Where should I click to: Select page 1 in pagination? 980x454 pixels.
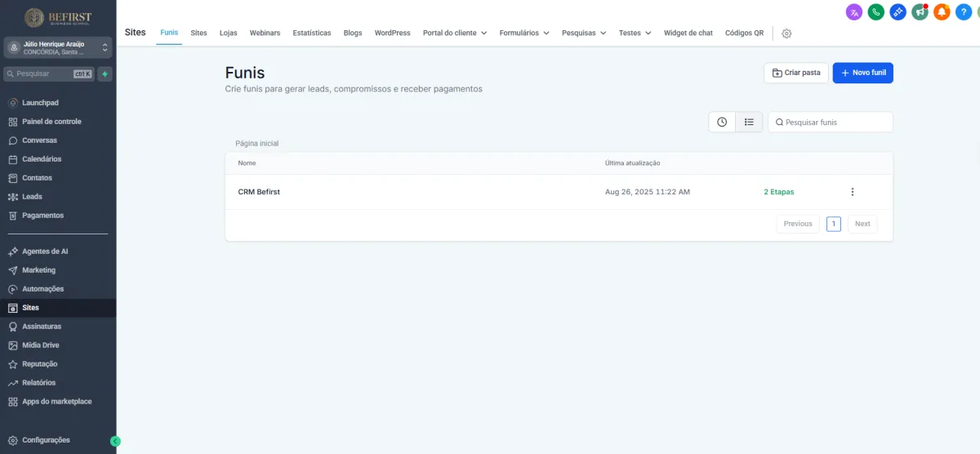click(x=834, y=224)
